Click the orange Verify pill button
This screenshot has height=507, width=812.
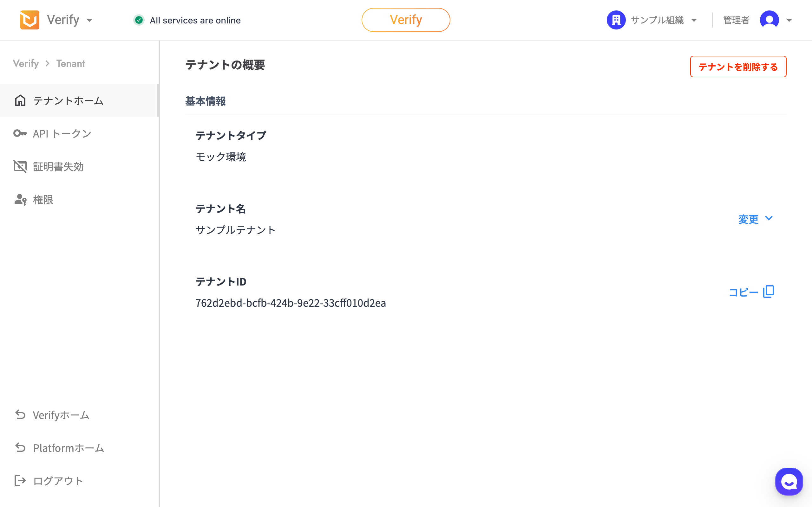(406, 20)
